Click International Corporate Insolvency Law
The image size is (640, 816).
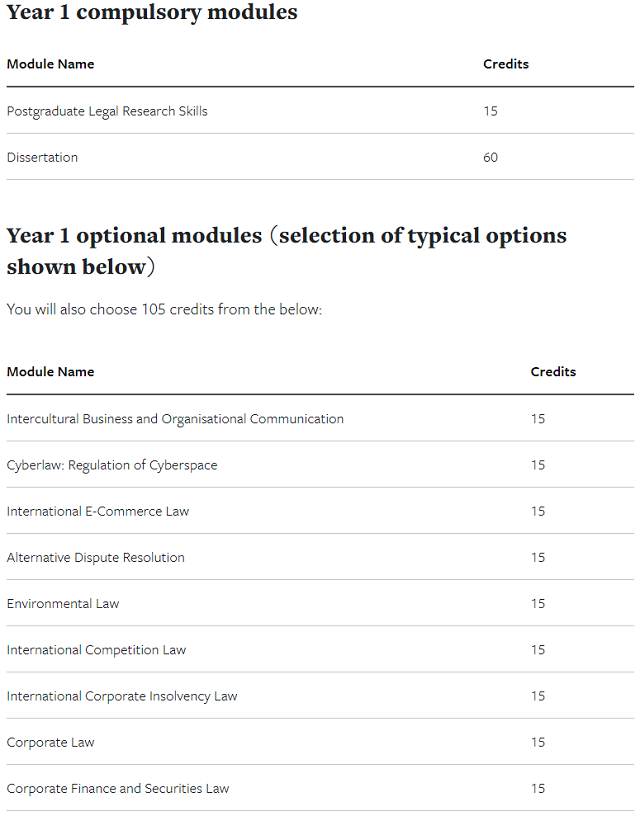[122, 696]
